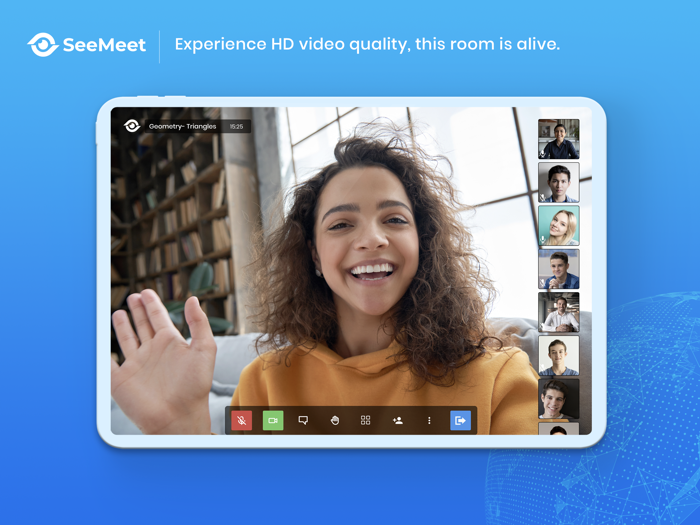The height and width of the screenshot is (525, 700).
Task: Switch to grid layout view icon
Action: (366, 420)
